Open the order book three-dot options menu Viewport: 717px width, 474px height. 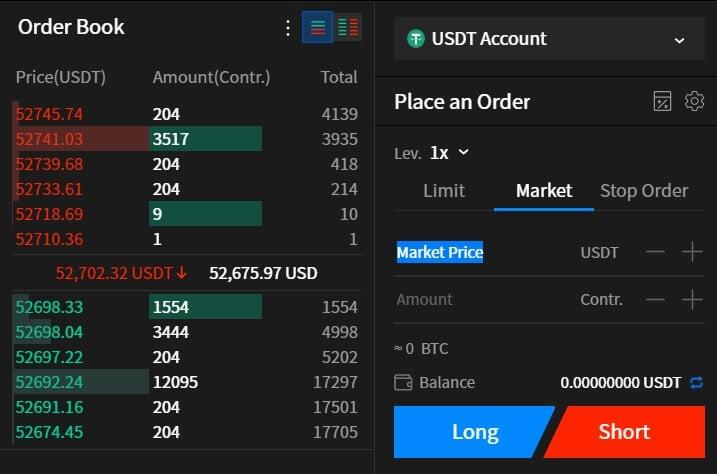click(288, 28)
